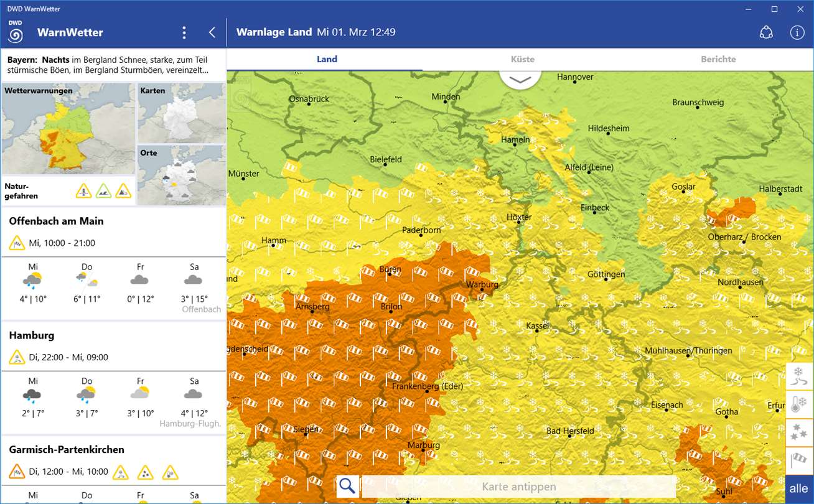The image size is (814, 504).
Task: Switch to the Küste tab
Action: (x=523, y=59)
